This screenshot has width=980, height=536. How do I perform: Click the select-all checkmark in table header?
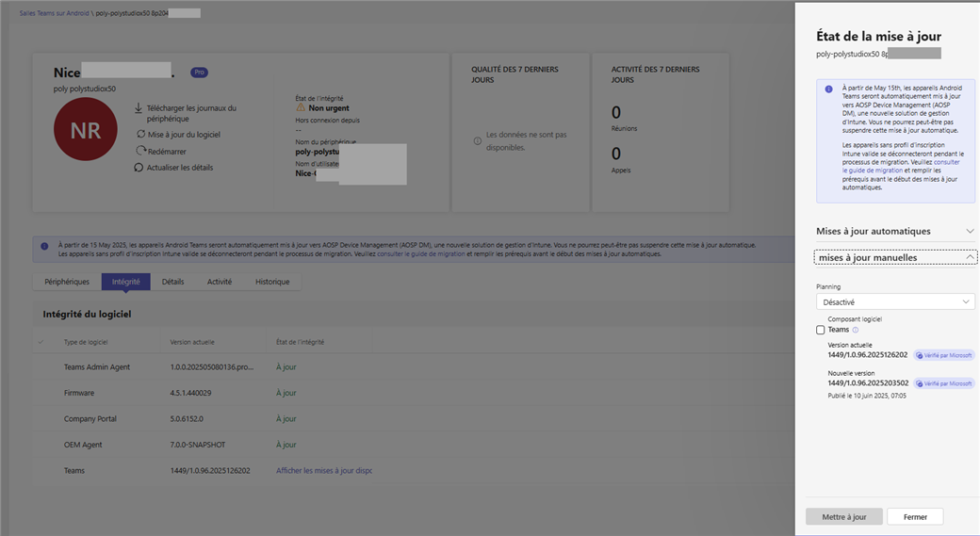click(x=41, y=342)
